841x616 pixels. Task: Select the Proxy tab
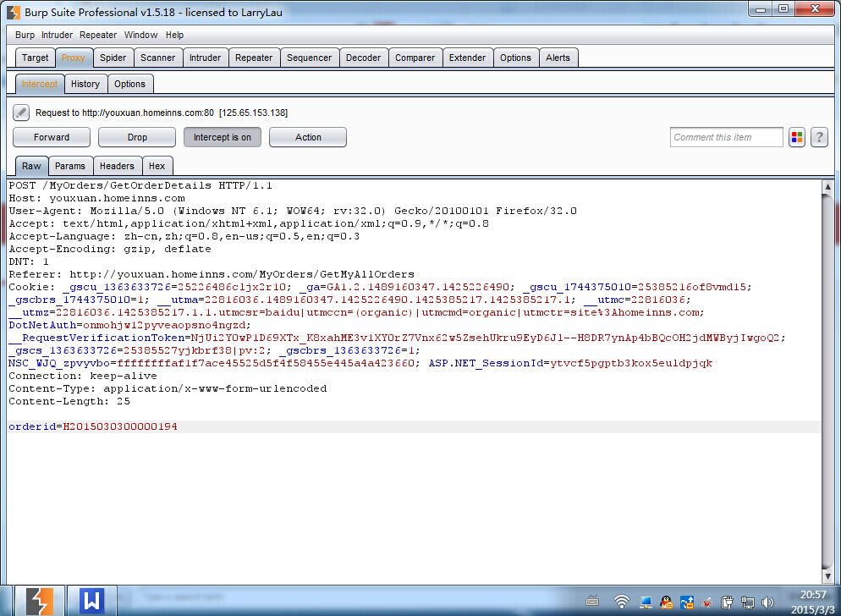tap(74, 58)
